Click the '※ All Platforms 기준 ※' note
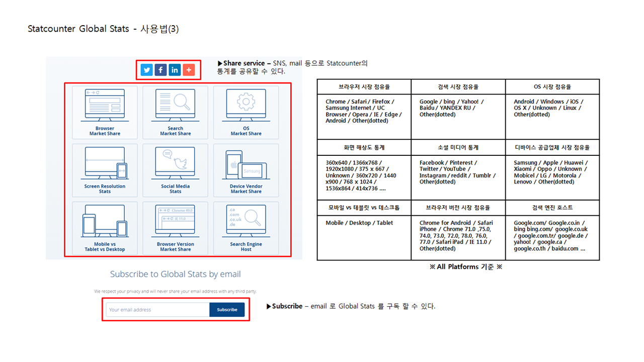 point(465,267)
